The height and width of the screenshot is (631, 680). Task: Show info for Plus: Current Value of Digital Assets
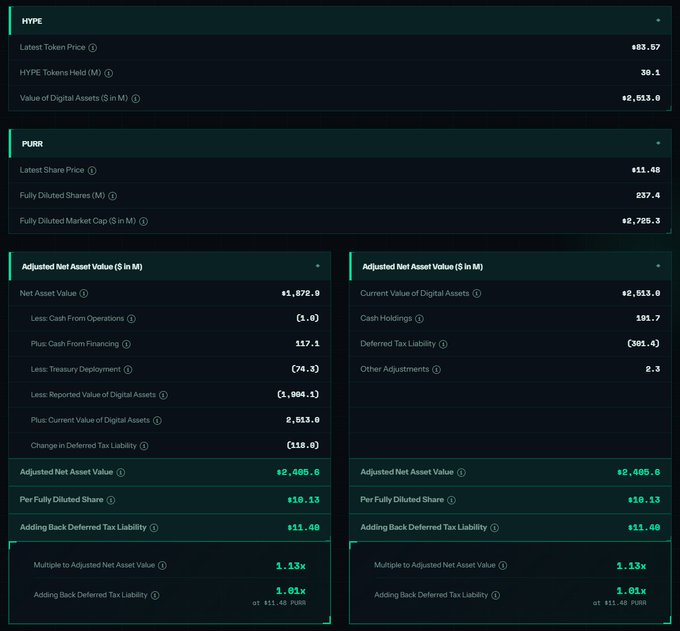tap(157, 421)
